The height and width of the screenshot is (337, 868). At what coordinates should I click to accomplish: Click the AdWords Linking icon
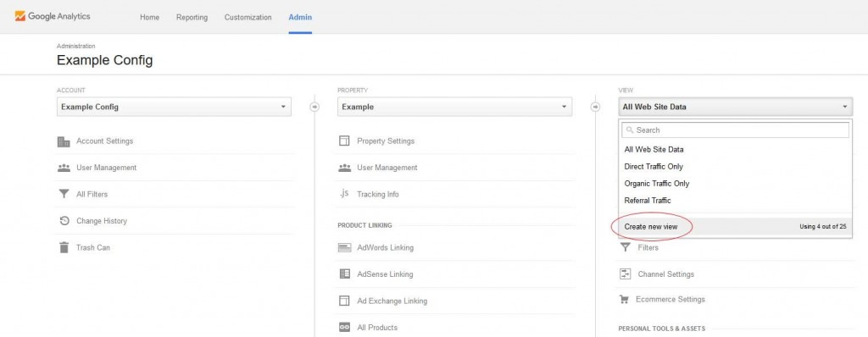point(344,247)
